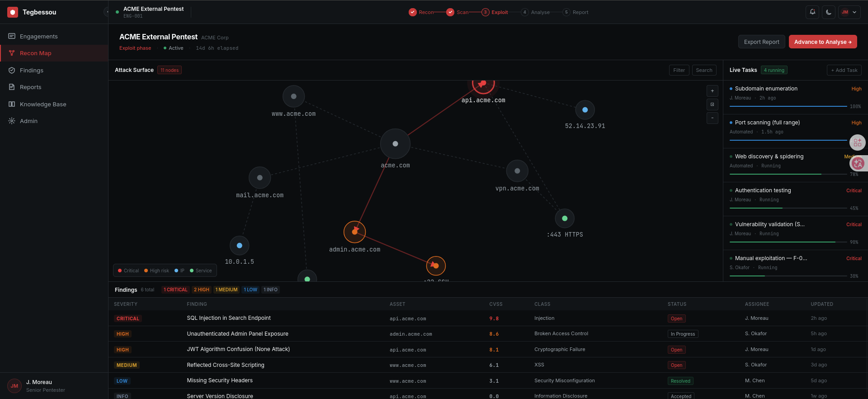The width and height of the screenshot is (868, 399).
Task: Filter findings by 1 MEDIUM badge
Action: pos(226,290)
